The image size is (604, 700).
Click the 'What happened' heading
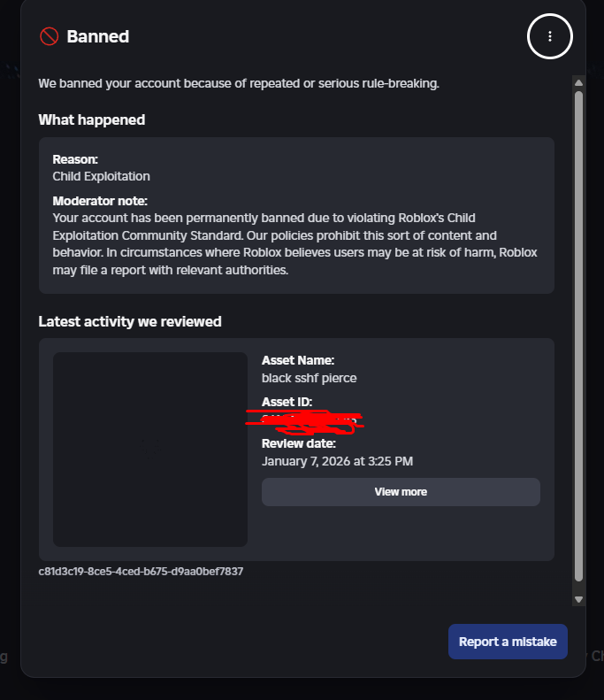click(92, 119)
